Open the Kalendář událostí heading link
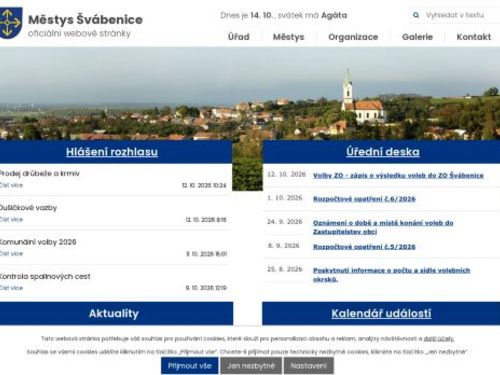 tap(381, 313)
